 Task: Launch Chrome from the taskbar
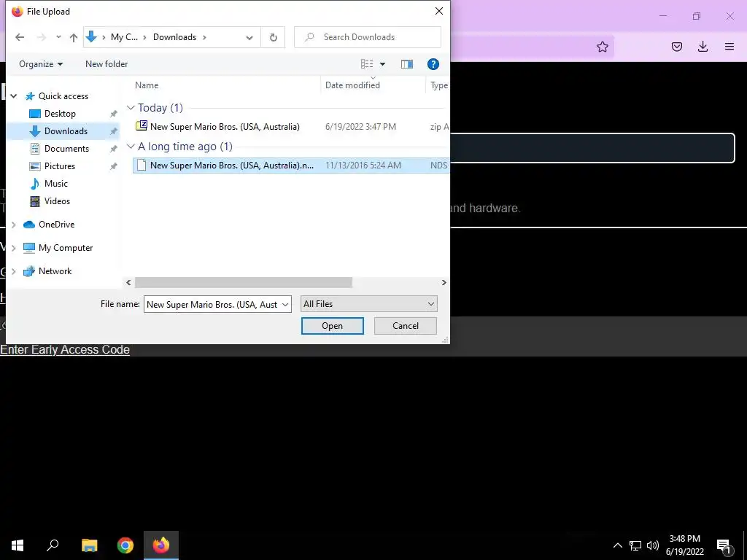[125, 545]
